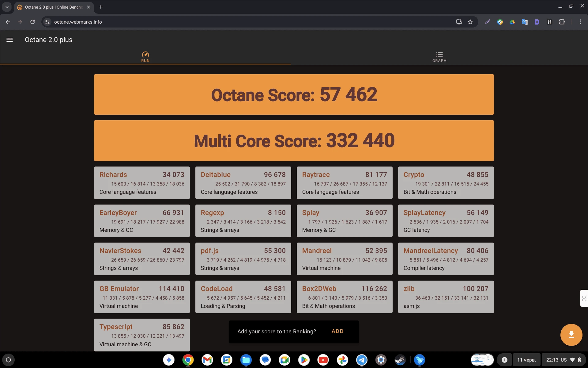Viewport: 588px width, 368px height.
Task: Select the Crypto benchmark card
Action: click(x=446, y=183)
